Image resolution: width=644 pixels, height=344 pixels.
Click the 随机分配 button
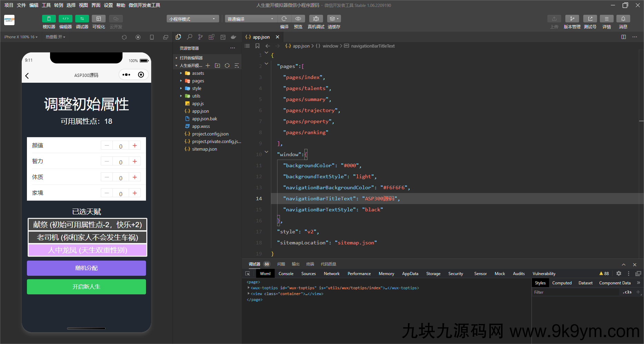point(86,268)
